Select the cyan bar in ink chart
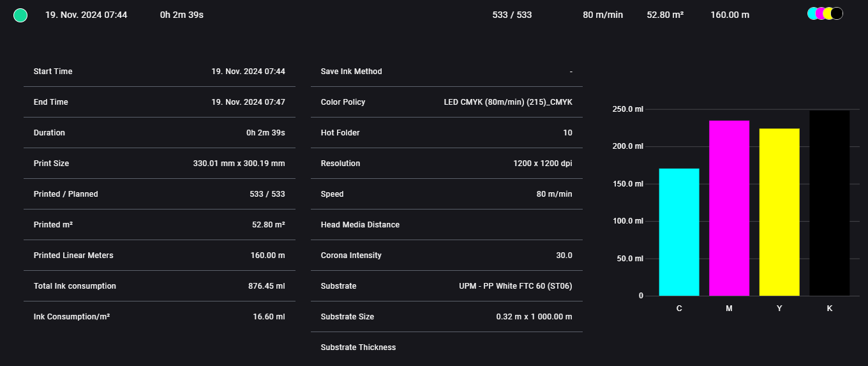The width and height of the screenshot is (868, 366). [679, 232]
